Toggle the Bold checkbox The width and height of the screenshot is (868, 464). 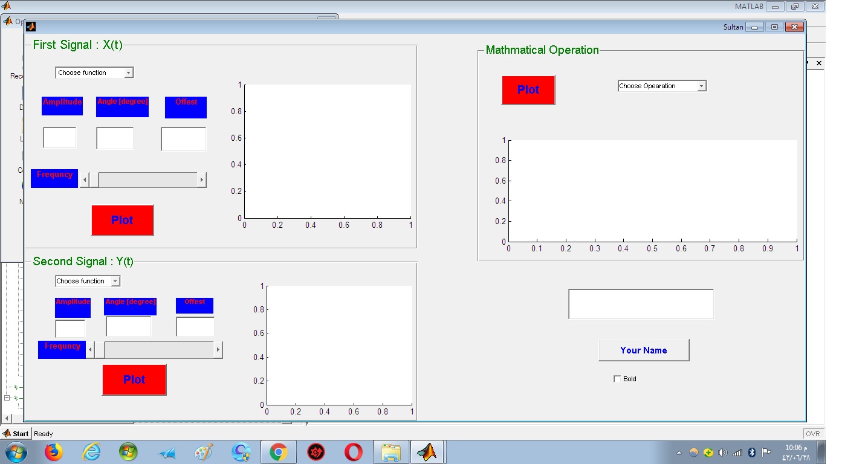(x=617, y=379)
